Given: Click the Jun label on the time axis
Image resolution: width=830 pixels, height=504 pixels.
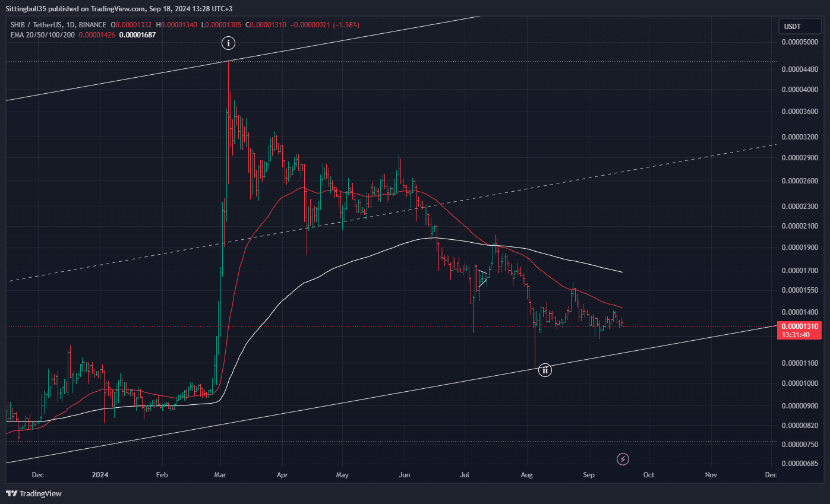Looking at the screenshot, I should [x=404, y=475].
